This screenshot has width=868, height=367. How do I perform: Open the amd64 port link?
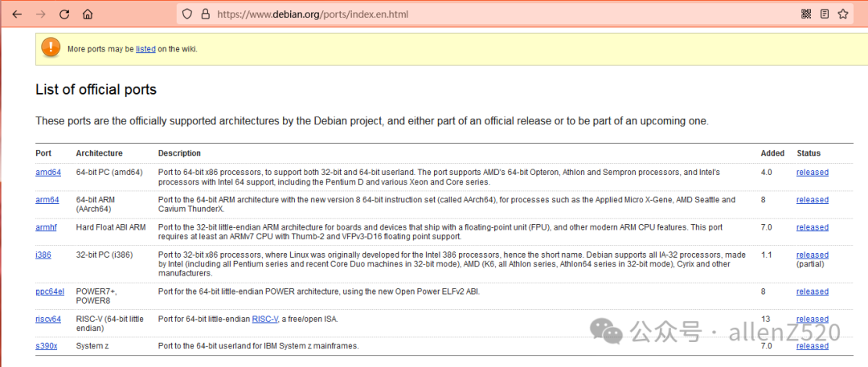pos(48,172)
